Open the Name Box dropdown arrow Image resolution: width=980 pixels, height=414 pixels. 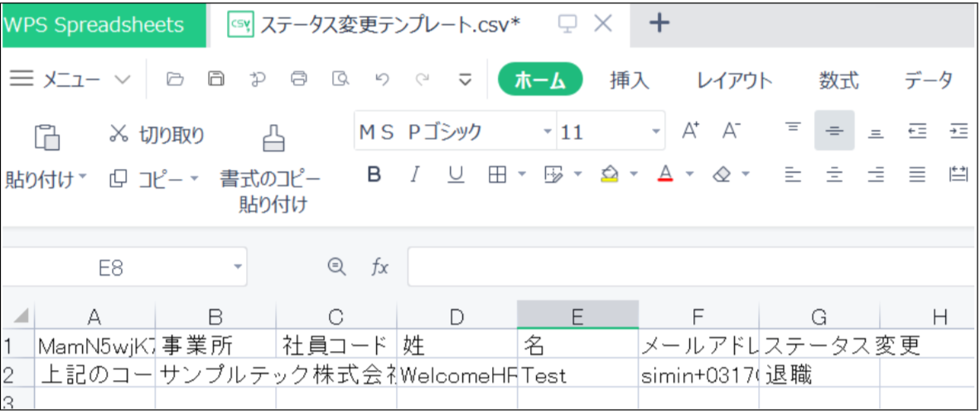237,267
